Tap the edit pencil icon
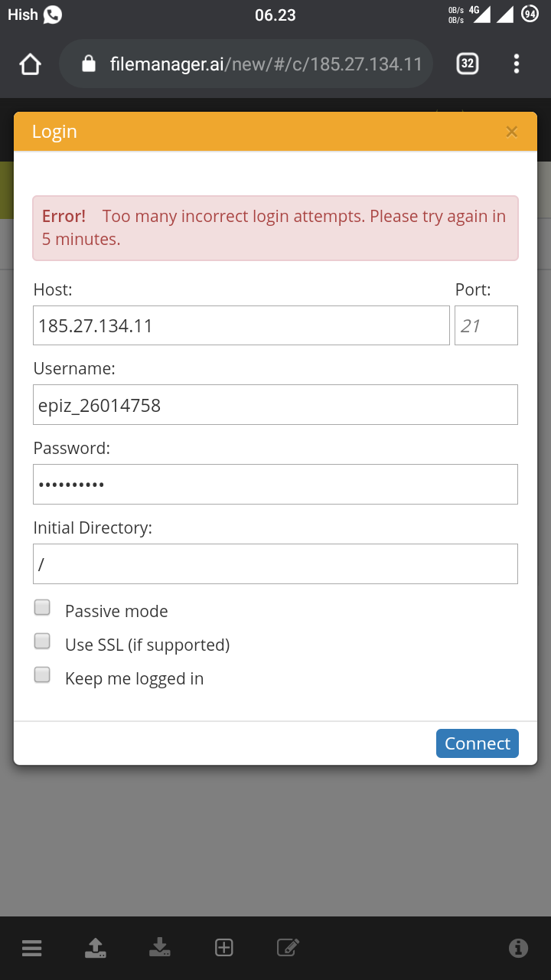The image size is (551, 980). [x=287, y=948]
